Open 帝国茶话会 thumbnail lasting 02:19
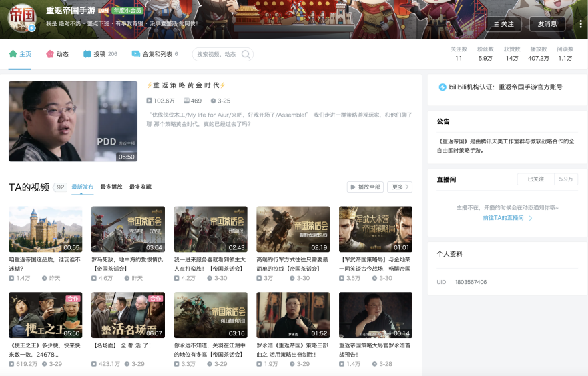Viewport: 588px width, 376px height. click(293, 229)
